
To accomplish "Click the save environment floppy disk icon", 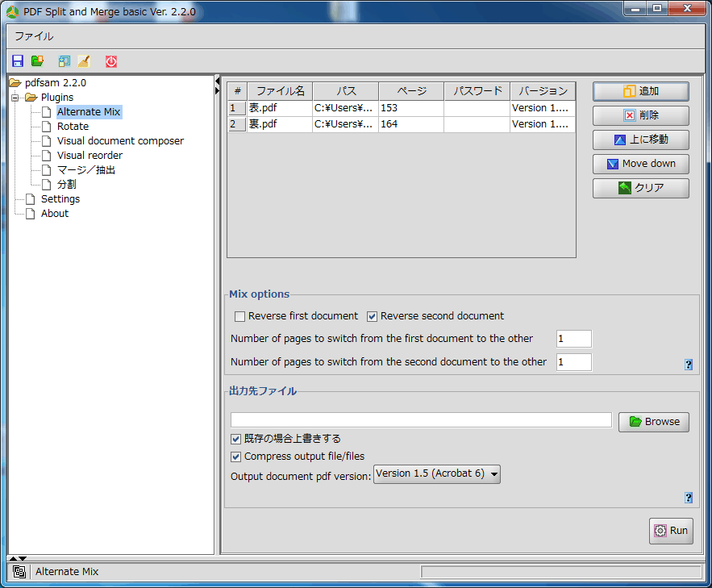I will click(x=18, y=61).
